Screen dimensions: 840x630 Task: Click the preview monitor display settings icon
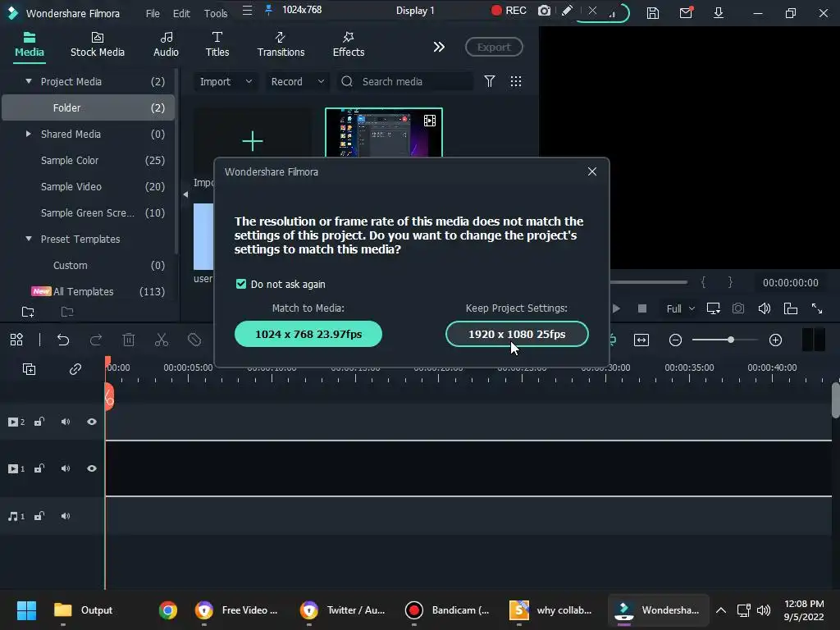(x=713, y=308)
